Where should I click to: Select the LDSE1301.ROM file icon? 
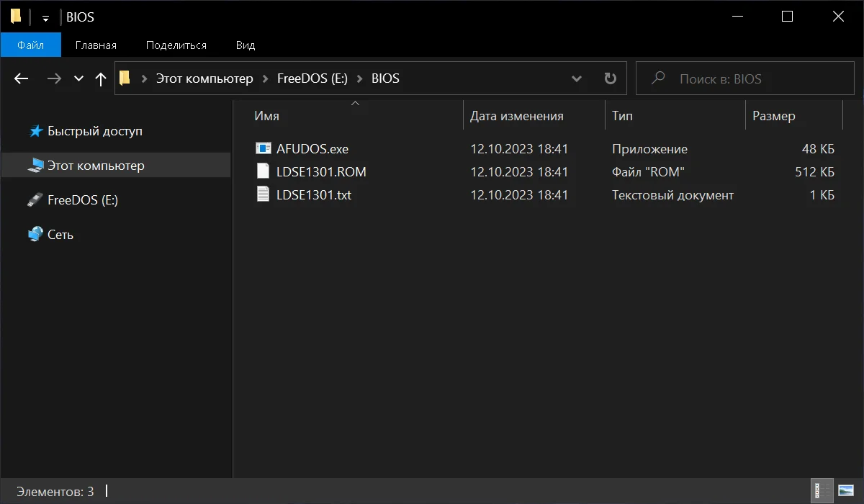[264, 172]
